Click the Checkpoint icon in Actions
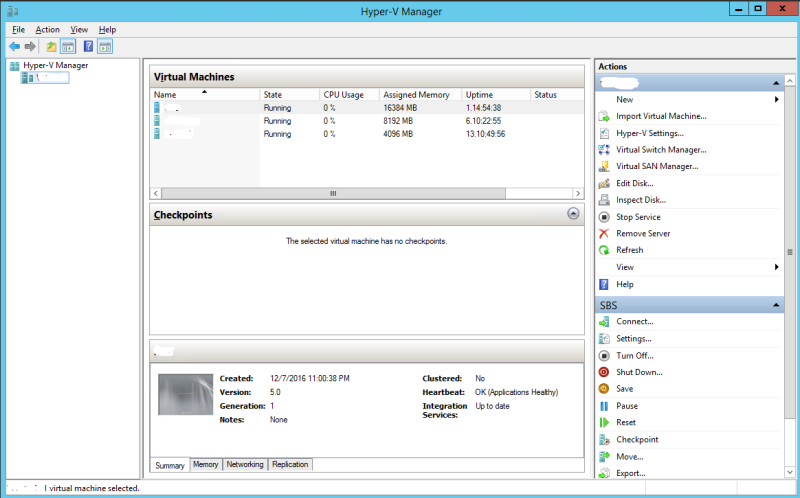This screenshot has width=800, height=498. (604, 440)
